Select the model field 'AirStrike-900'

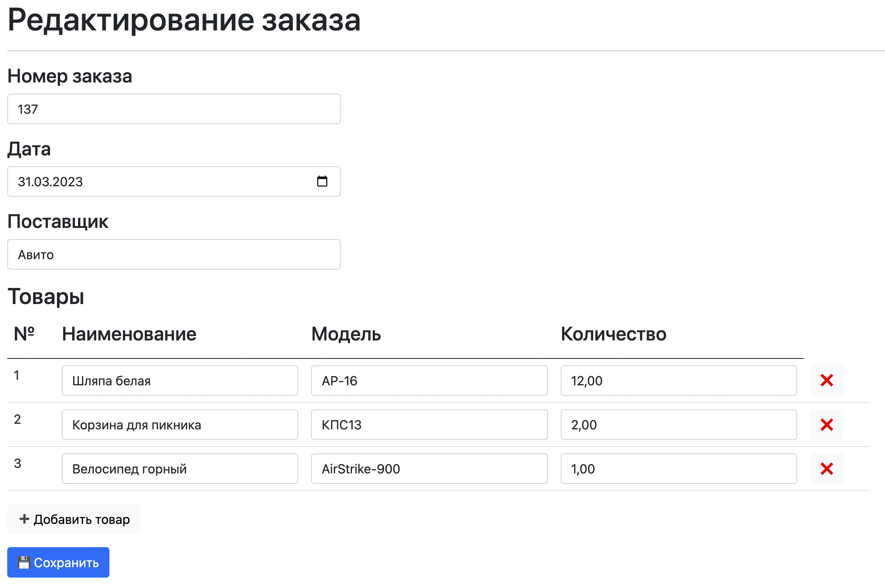click(x=429, y=468)
